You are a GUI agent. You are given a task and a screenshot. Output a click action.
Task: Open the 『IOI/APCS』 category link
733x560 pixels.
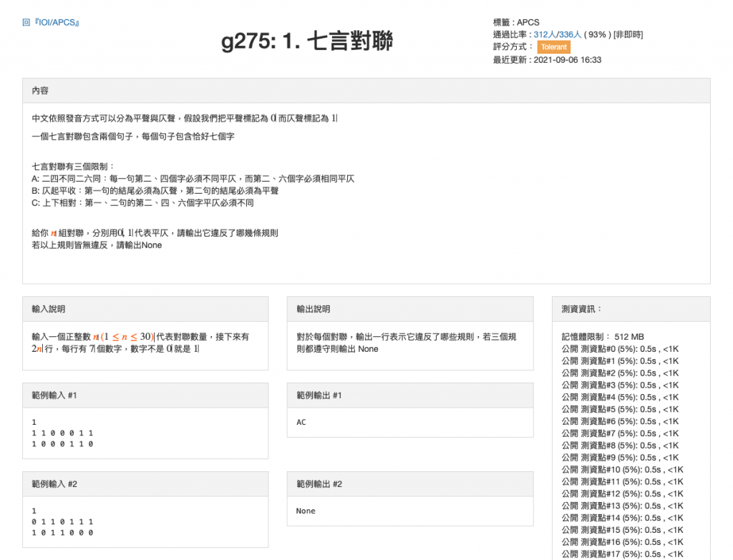point(57,22)
